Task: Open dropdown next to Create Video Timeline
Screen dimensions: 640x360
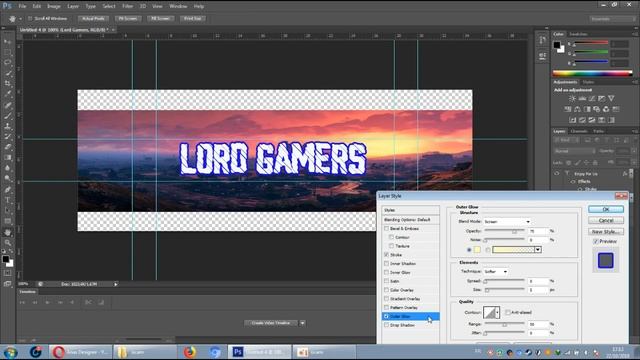Action: tap(302, 323)
